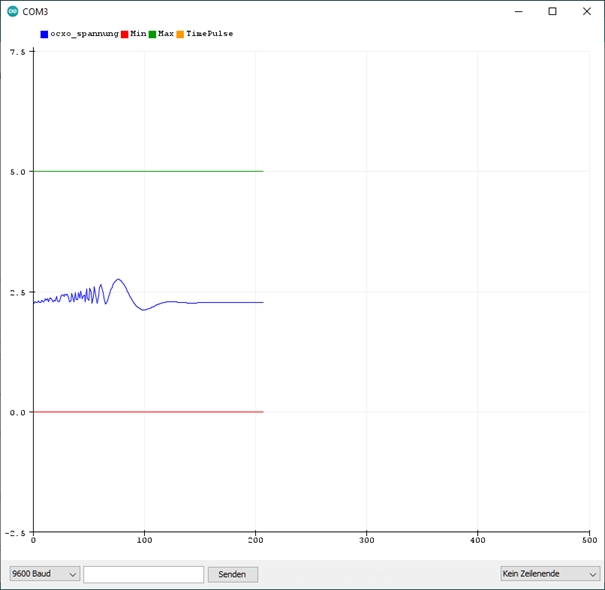Click the 0.0 y-axis label
Screen dimensions: 605x590
point(17,413)
